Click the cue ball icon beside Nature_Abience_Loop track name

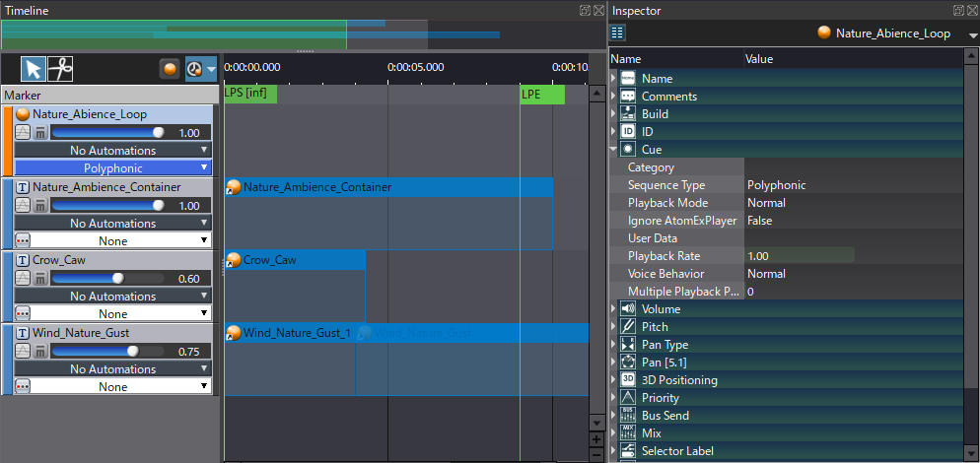23,114
